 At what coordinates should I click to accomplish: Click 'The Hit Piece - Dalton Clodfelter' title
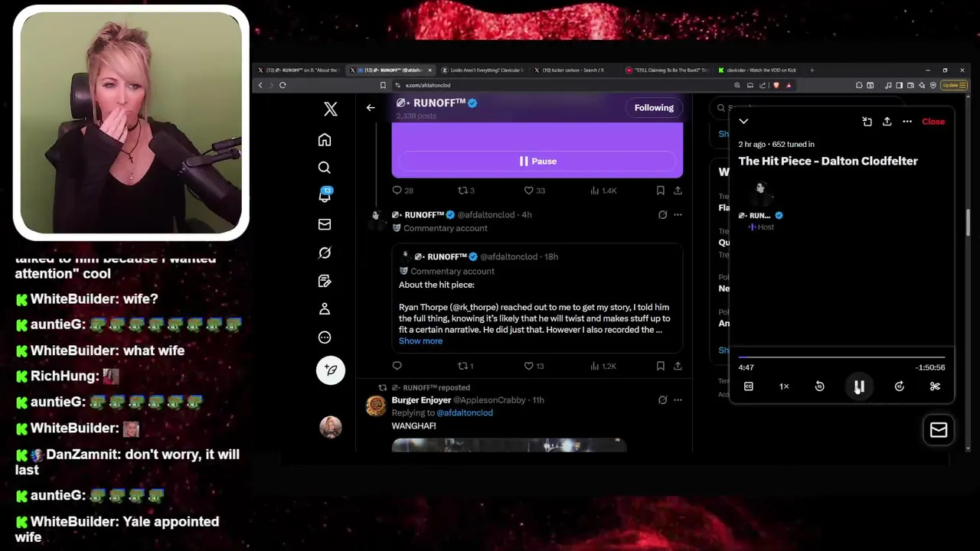coord(828,161)
